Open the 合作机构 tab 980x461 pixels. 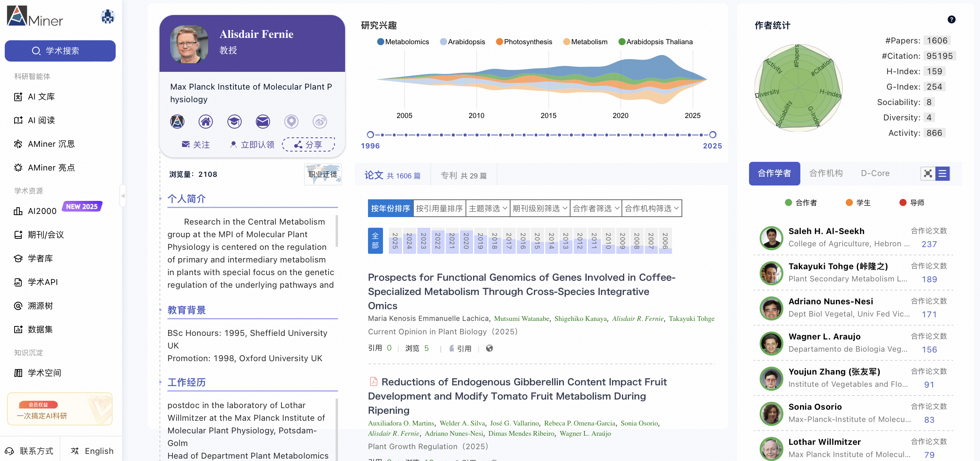[826, 173]
